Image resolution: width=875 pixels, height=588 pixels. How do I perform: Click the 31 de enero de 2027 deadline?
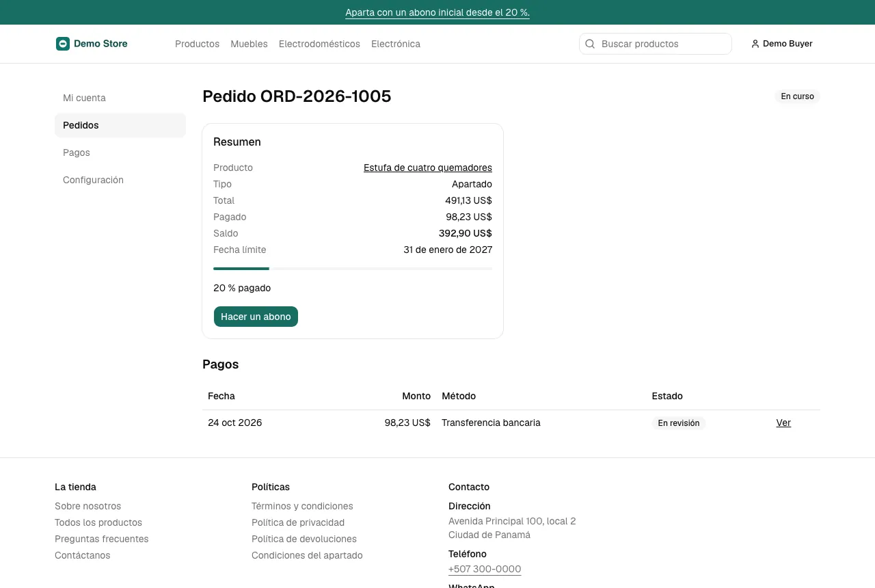click(x=448, y=250)
